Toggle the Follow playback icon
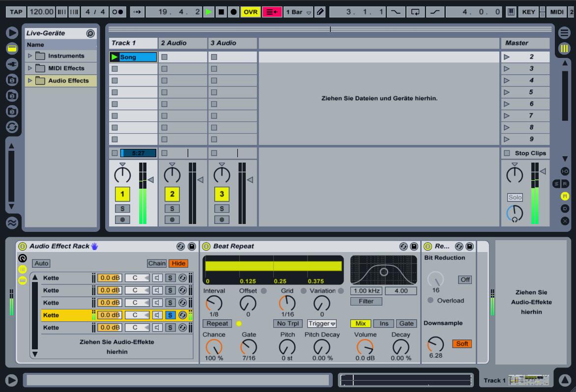The width and height of the screenshot is (576, 392). (x=137, y=12)
